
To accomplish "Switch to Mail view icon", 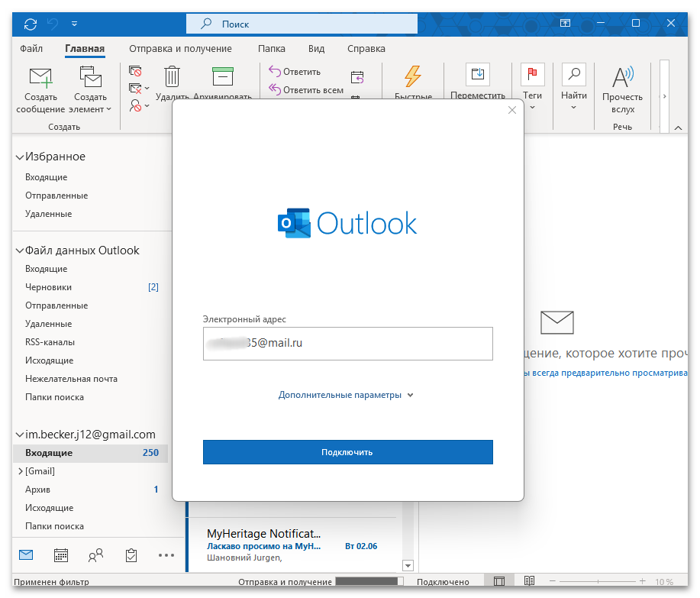I will click(x=27, y=555).
